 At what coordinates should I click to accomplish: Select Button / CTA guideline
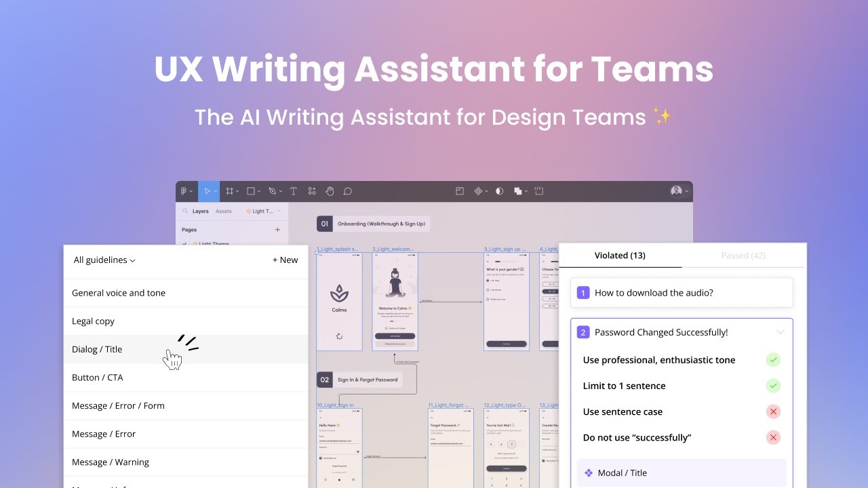click(186, 378)
